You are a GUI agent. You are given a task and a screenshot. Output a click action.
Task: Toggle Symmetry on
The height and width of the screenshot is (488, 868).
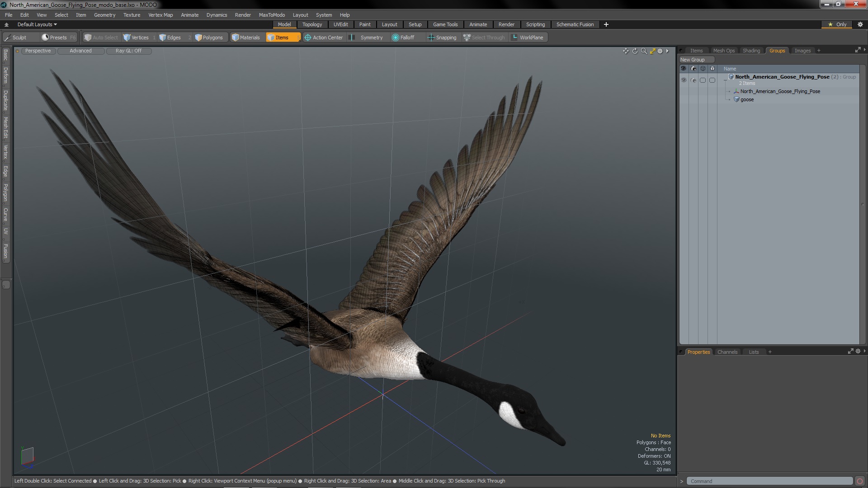pos(367,38)
